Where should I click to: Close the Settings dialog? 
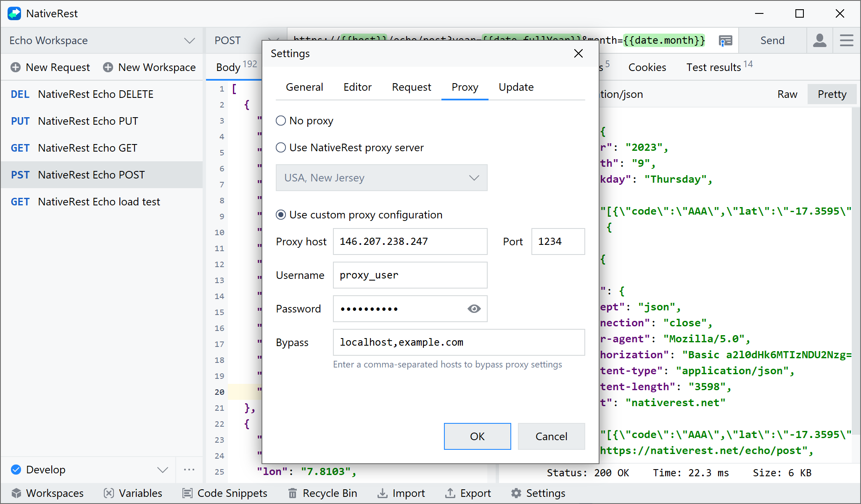578,53
